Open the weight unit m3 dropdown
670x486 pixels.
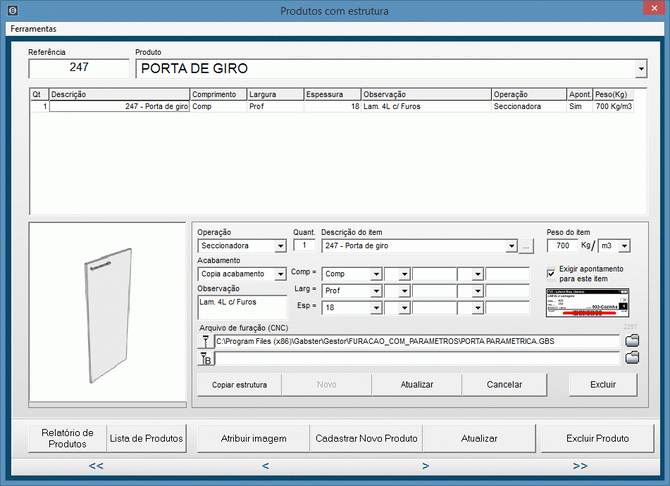[x=626, y=246]
